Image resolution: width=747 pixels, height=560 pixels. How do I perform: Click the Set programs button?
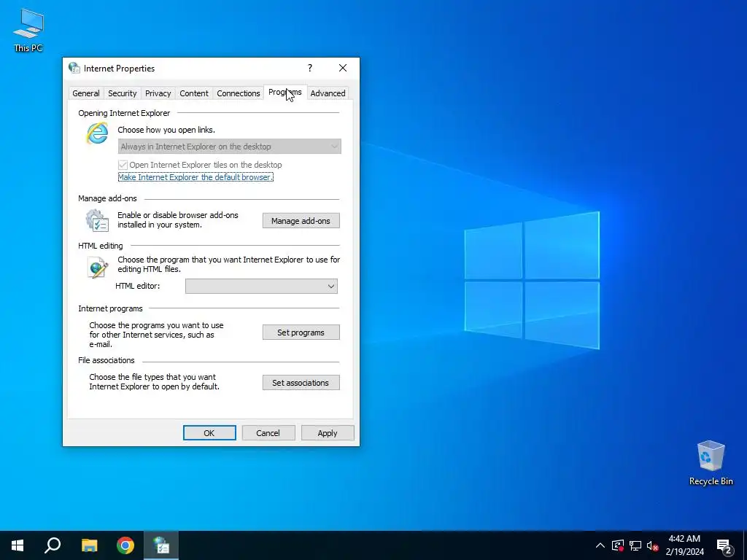click(301, 332)
